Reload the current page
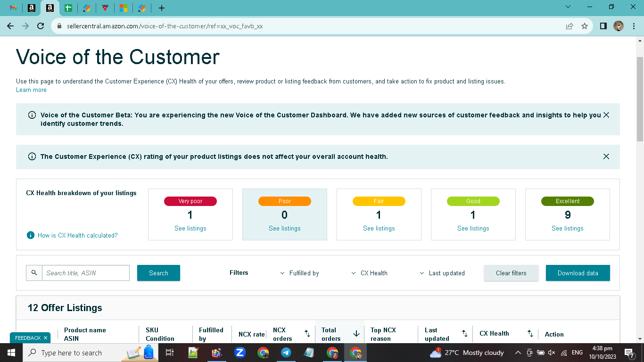644x362 pixels. pos(41,26)
